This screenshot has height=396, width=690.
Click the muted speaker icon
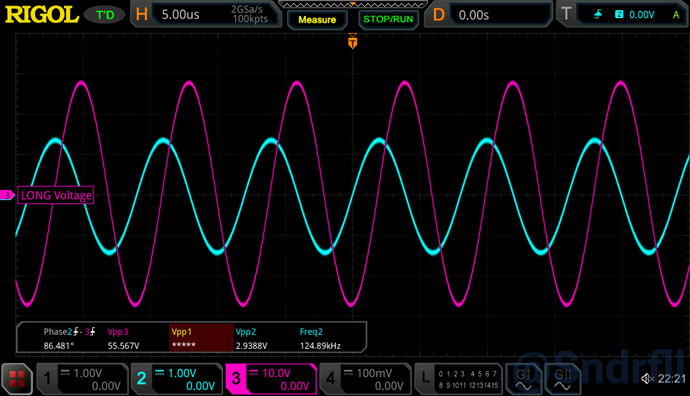pos(647,378)
